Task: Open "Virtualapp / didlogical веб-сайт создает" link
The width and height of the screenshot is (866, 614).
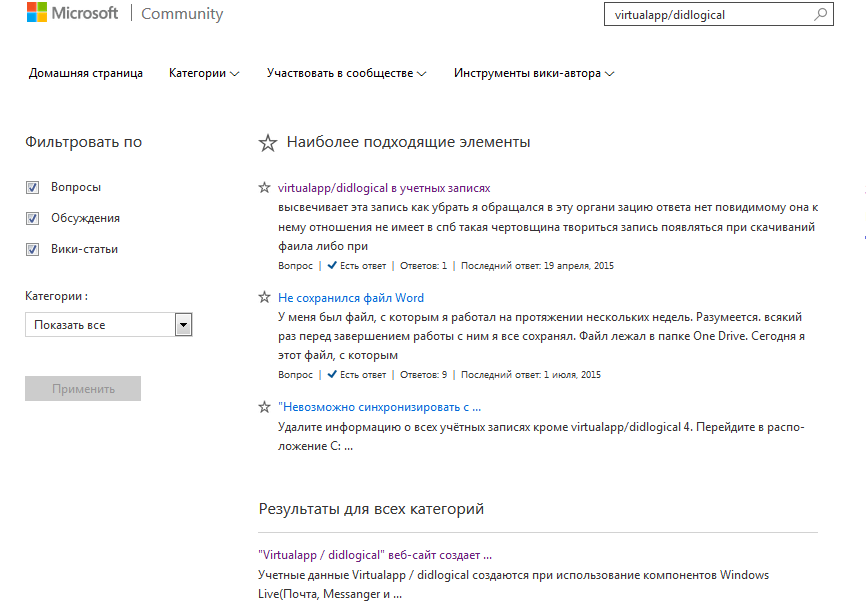Action: [x=374, y=555]
